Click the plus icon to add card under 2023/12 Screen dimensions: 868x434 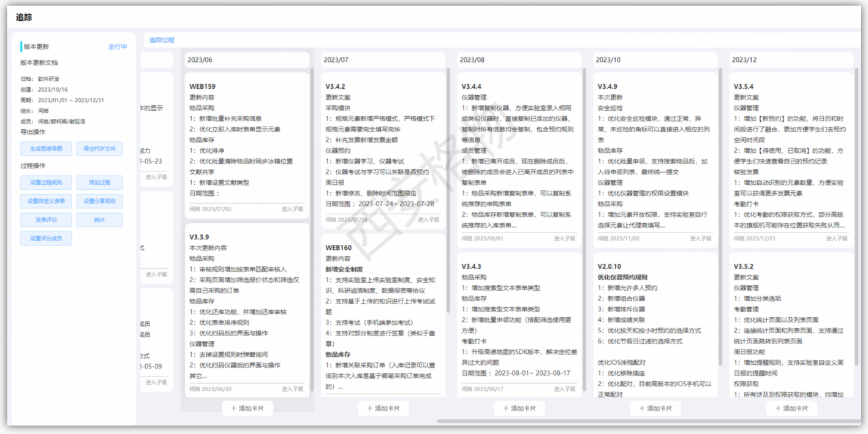(793, 408)
